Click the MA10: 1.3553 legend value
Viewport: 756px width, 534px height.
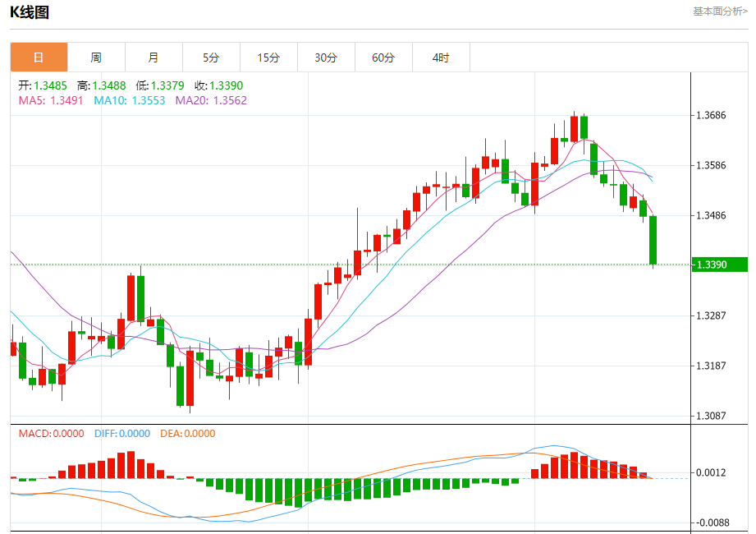[129, 100]
